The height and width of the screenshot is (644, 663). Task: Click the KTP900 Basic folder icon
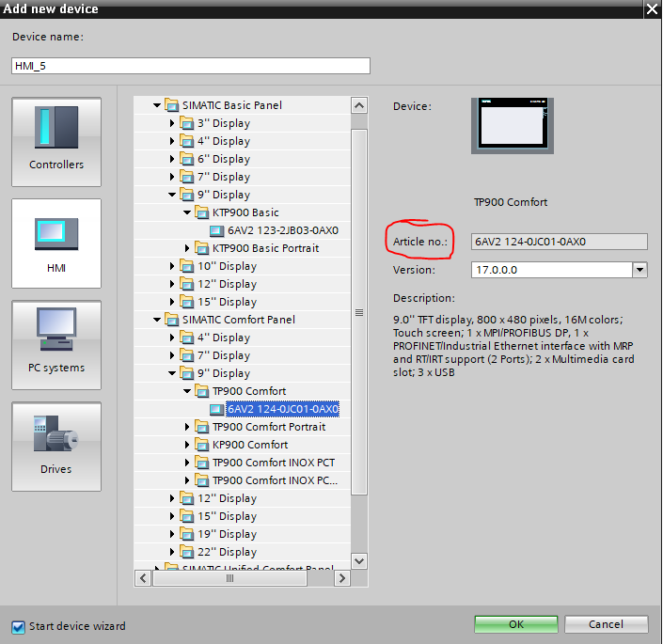click(x=201, y=212)
